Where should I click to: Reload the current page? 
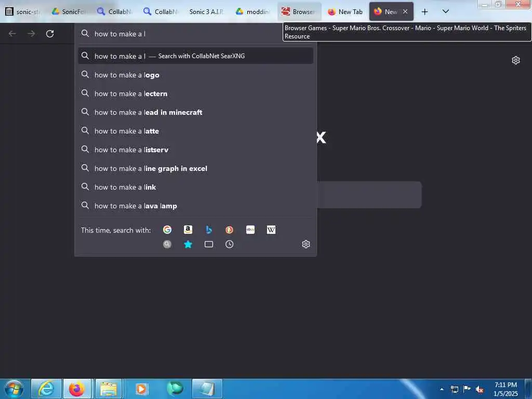click(x=50, y=34)
